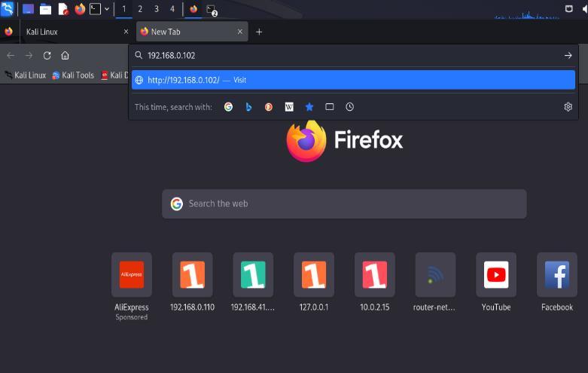Expand the terminal launcher dropdown arrow
This screenshot has height=373, width=588.
tap(107, 9)
